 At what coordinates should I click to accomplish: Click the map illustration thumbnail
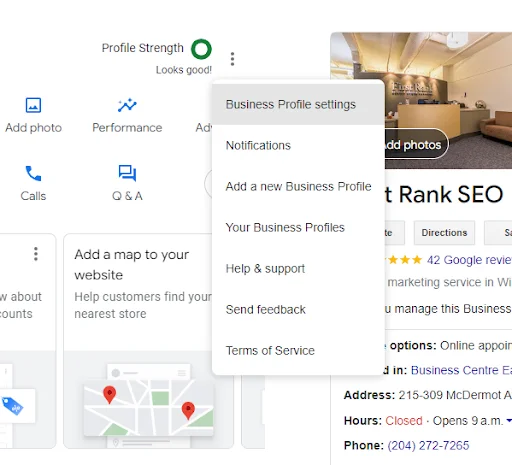point(148,406)
